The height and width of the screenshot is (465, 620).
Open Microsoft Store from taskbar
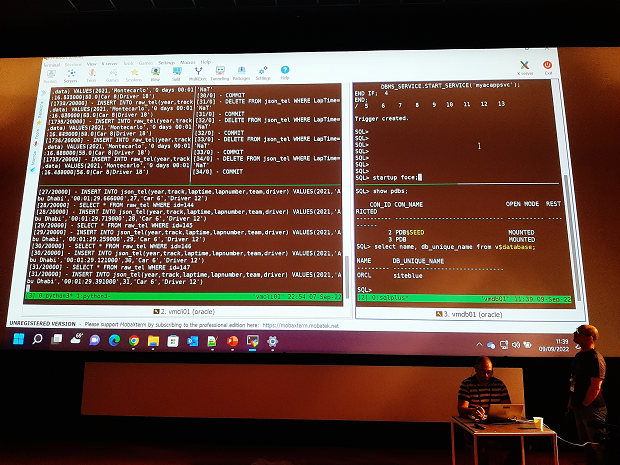pos(173,341)
